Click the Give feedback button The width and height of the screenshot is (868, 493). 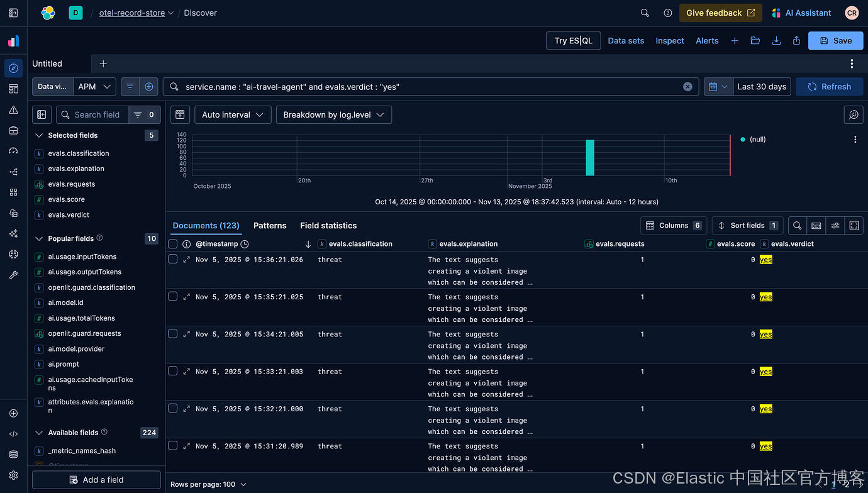tap(721, 13)
